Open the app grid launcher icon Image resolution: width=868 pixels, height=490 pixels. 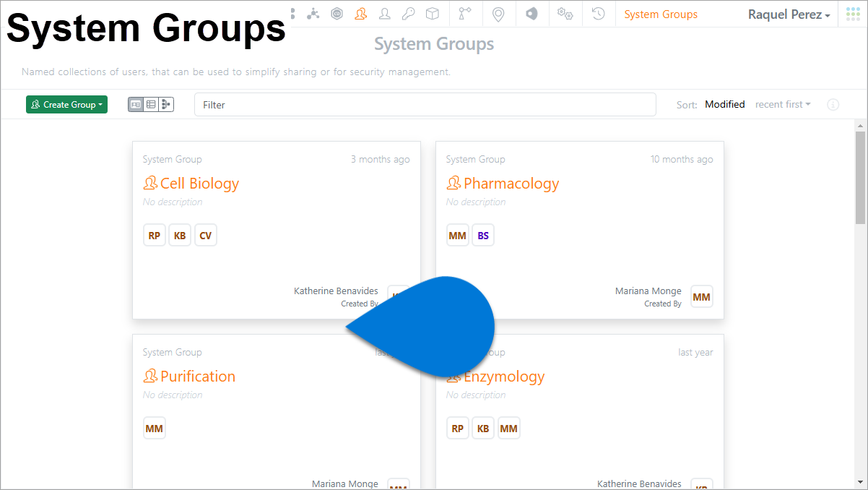tap(853, 14)
